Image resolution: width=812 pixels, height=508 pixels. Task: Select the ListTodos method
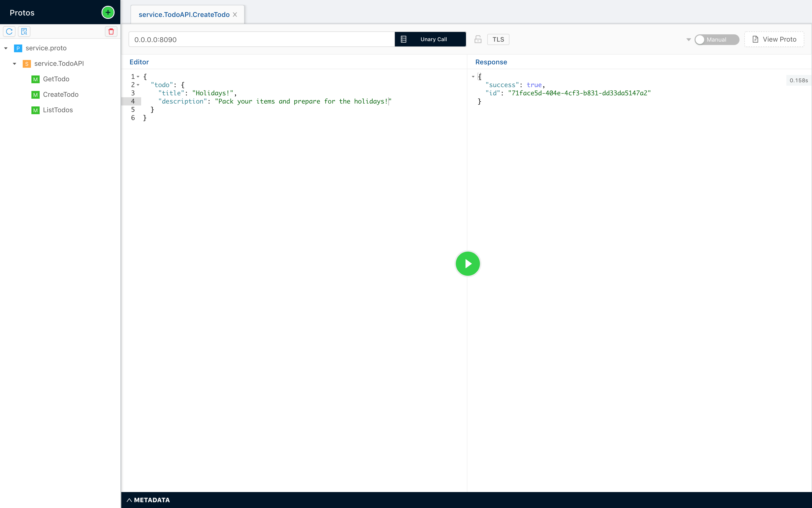pyautogui.click(x=58, y=110)
